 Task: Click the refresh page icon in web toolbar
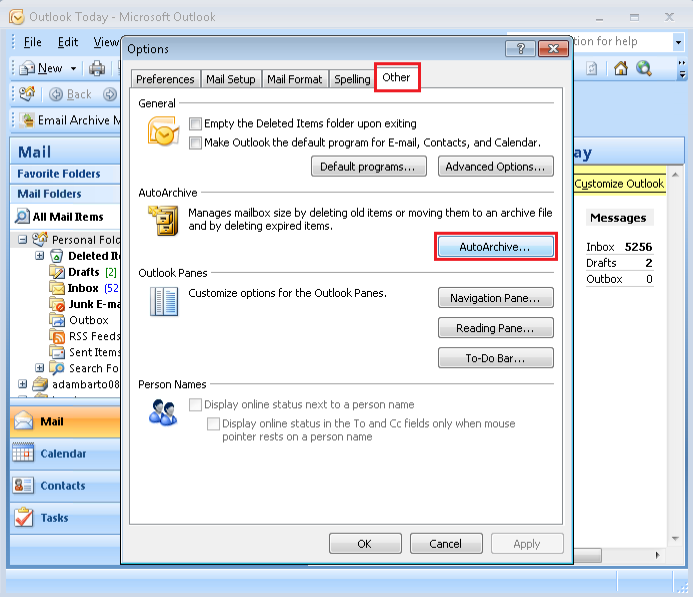[x=591, y=68]
